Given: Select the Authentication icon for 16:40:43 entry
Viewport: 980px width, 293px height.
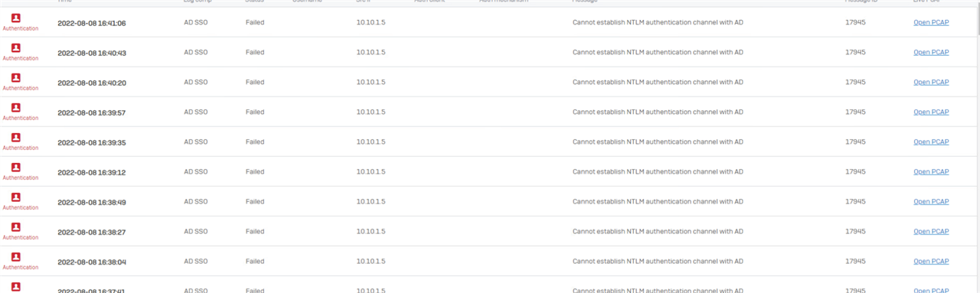Looking at the screenshot, I should (x=15, y=47).
